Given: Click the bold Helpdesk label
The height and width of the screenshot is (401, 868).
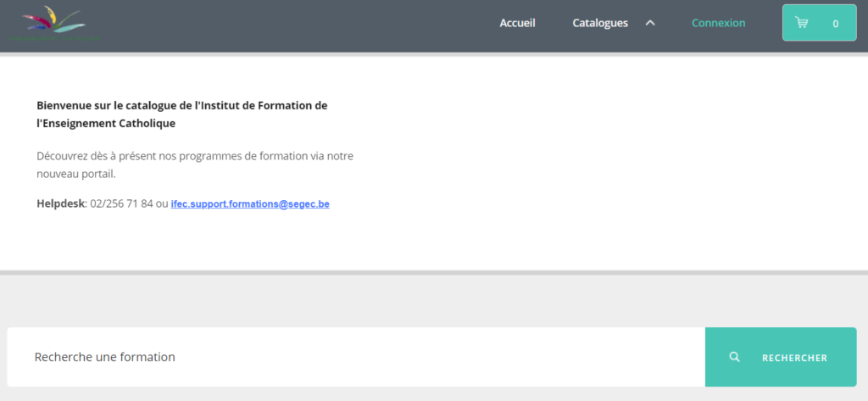Looking at the screenshot, I should point(61,204).
